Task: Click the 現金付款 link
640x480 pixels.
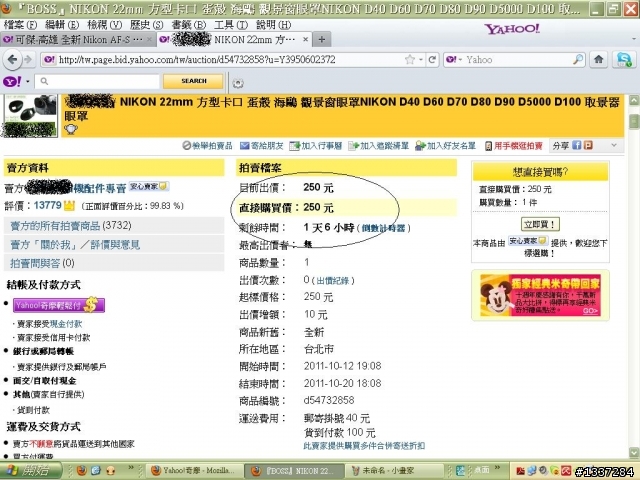Action: tap(65, 324)
